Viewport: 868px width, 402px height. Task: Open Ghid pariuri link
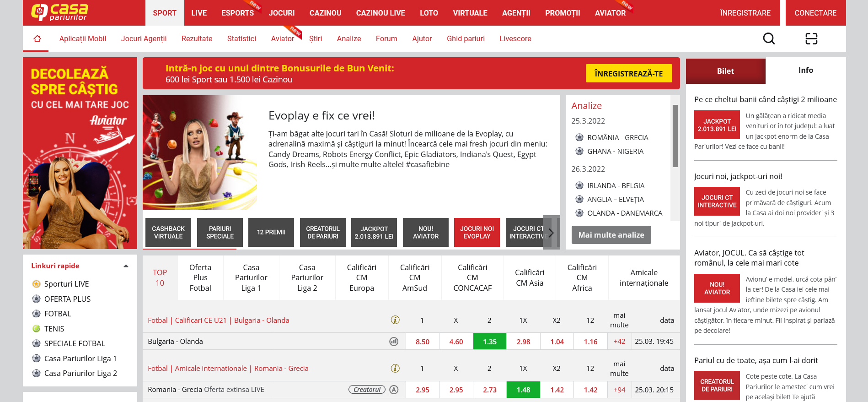466,38
